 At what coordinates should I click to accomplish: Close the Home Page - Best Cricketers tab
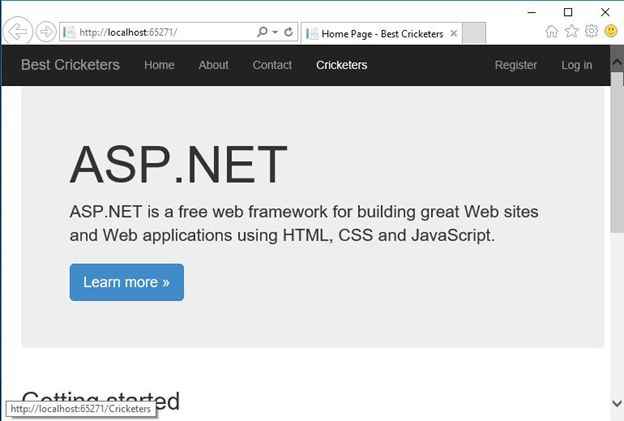coord(454,34)
